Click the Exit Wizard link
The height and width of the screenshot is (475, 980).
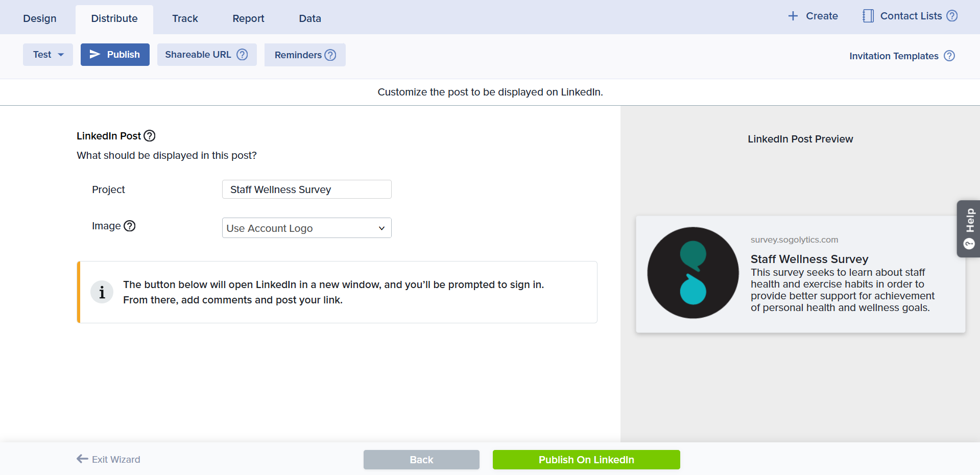(x=108, y=459)
